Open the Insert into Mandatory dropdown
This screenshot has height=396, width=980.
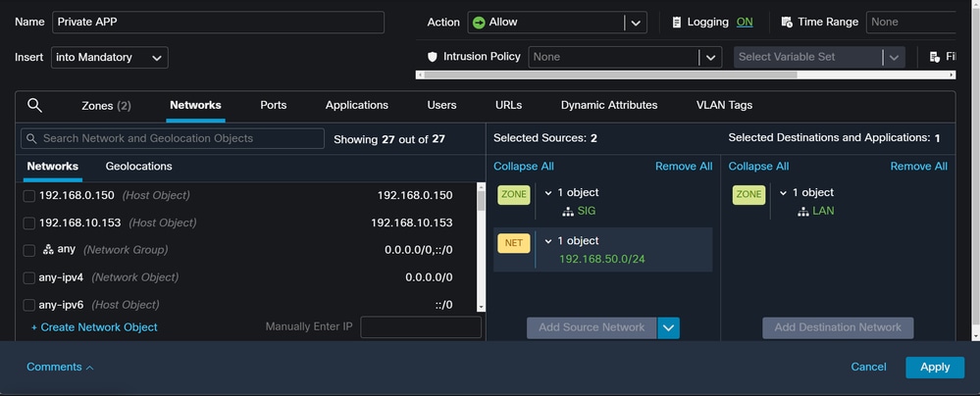109,58
